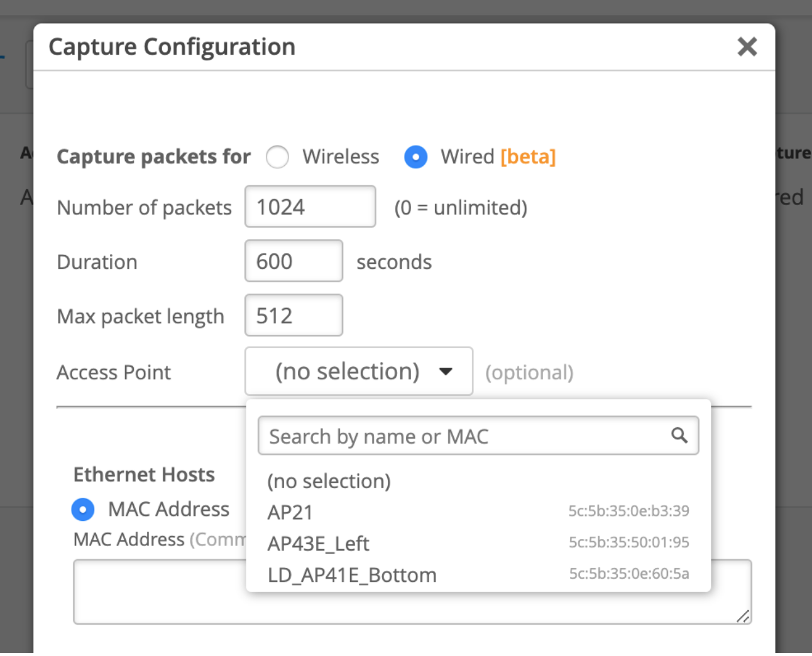Click the orange [beta] label
Image resolution: width=812 pixels, height=656 pixels.
click(528, 156)
